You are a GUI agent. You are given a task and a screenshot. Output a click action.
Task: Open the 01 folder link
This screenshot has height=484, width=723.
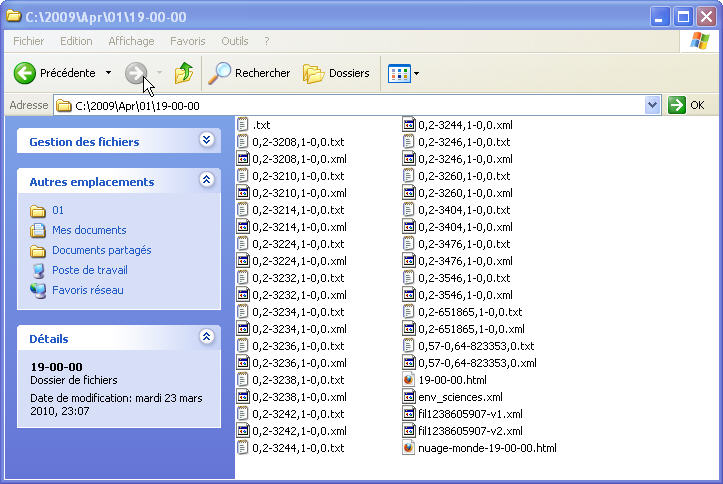(x=58, y=210)
